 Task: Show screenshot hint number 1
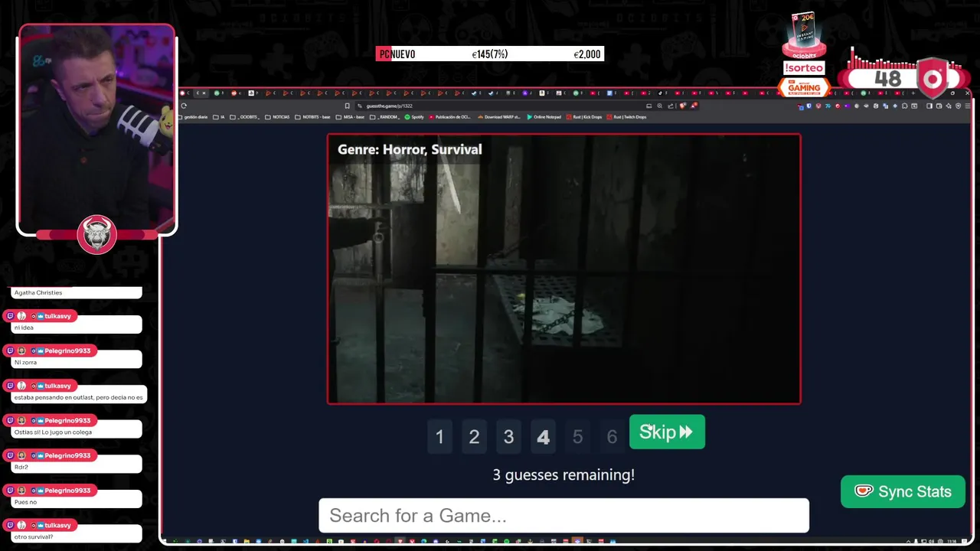439,436
